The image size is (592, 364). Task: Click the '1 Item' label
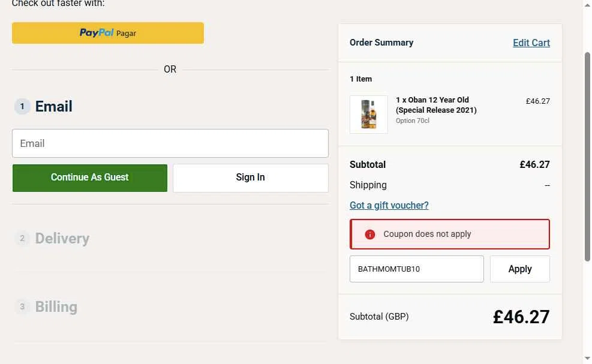tap(360, 79)
